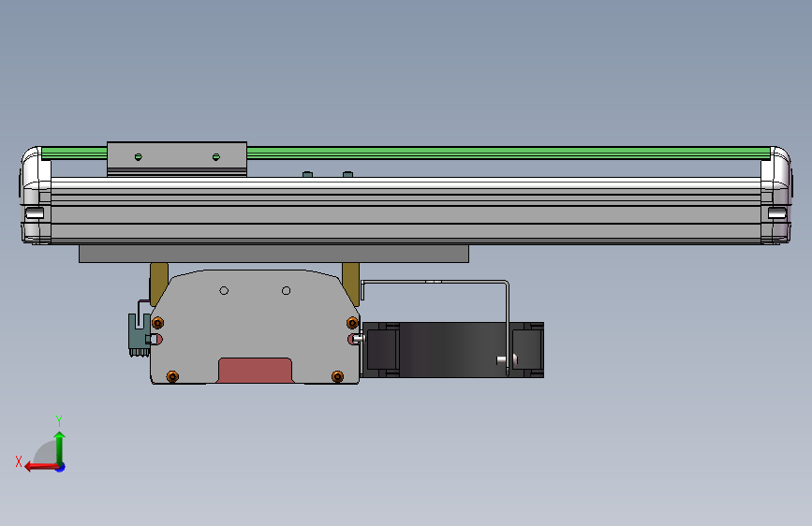
Task: Pick the upper-right orange bolt on the carriage
Action: coord(352,323)
